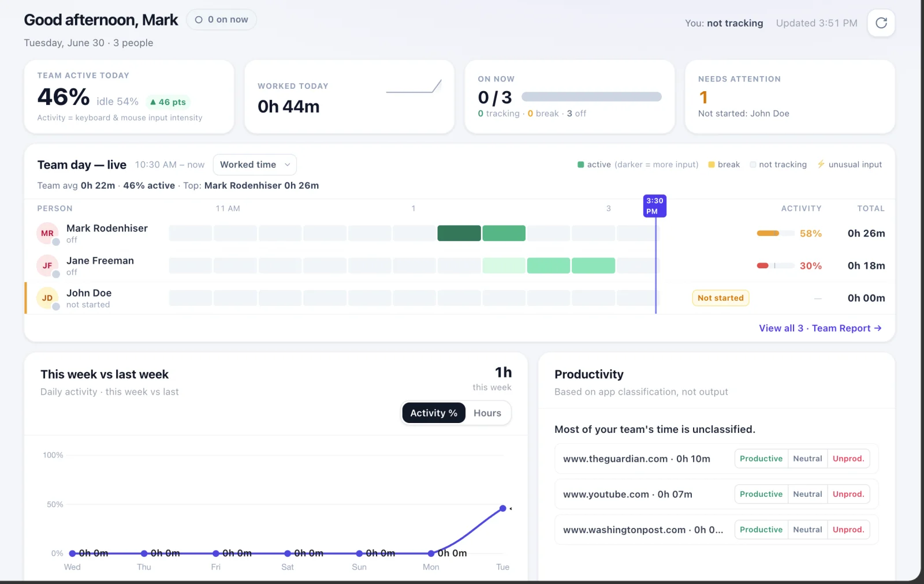Screen dimensions: 924x584
Task: Click Mark Rodenhiser's dark green activity block
Action: (x=459, y=233)
